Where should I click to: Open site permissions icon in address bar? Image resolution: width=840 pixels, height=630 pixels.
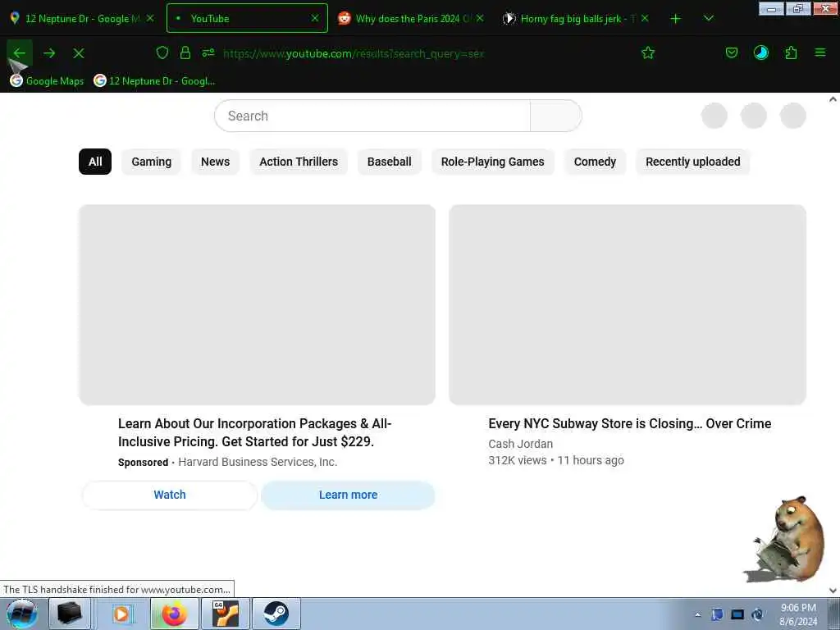pyautogui.click(x=208, y=52)
